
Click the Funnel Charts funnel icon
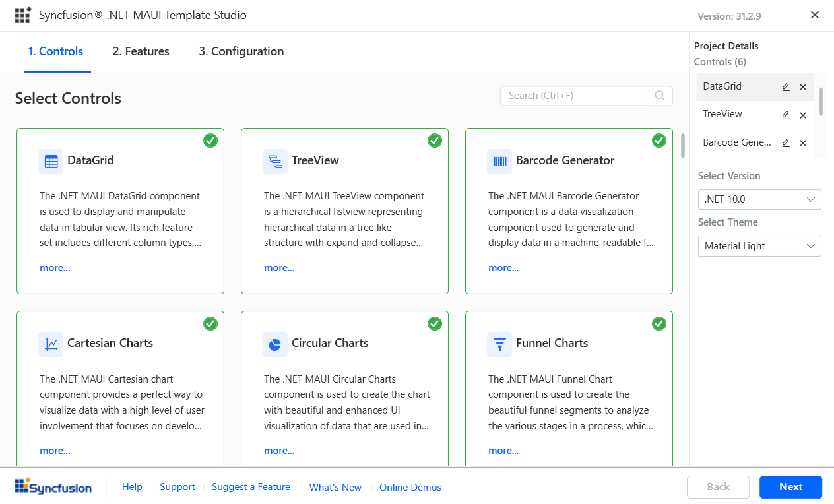click(x=499, y=344)
